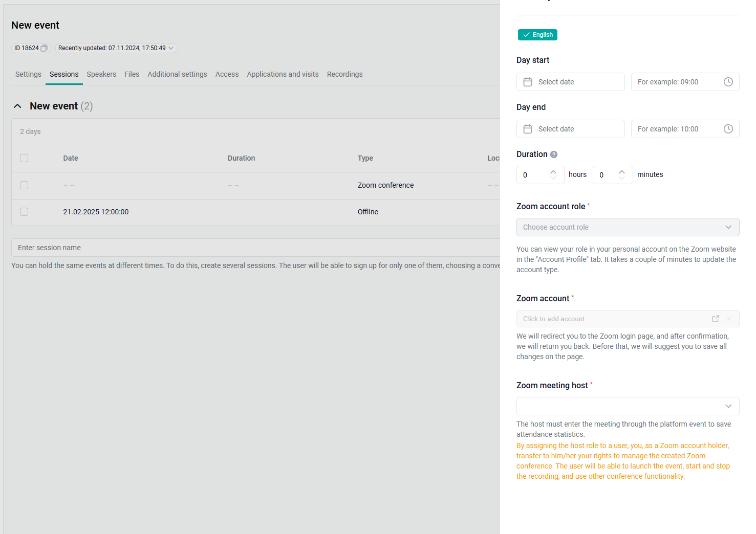Expand Recently updated dropdown chevron
Screen dimensions: 756x534
171,48
